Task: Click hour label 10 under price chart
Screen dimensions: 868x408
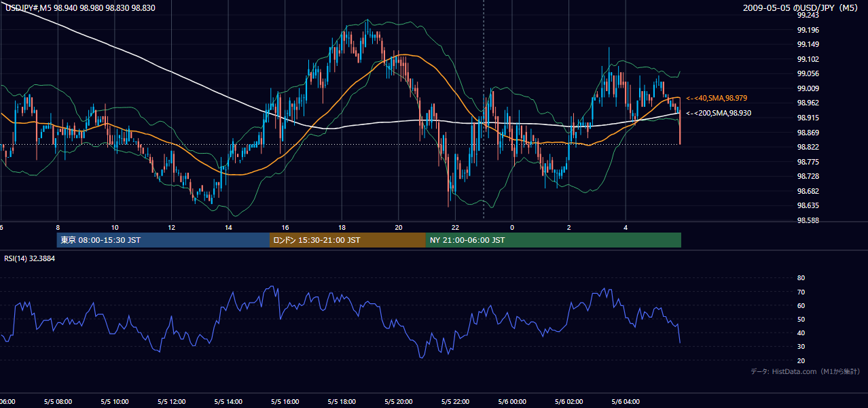Action: [115, 227]
